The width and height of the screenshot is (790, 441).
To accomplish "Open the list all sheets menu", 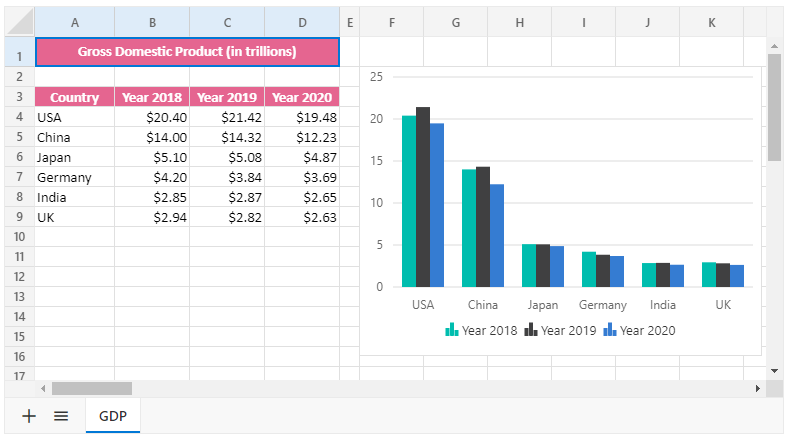I will 61,416.
